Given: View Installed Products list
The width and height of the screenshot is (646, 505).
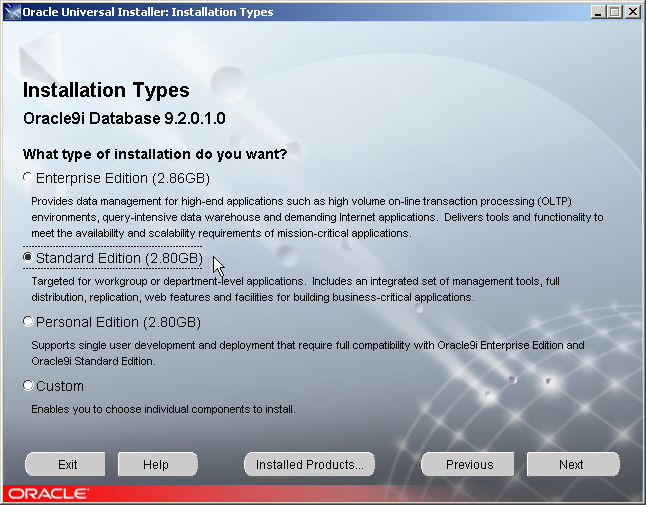Looking at the screenshot, I should [x=309, y=464].
